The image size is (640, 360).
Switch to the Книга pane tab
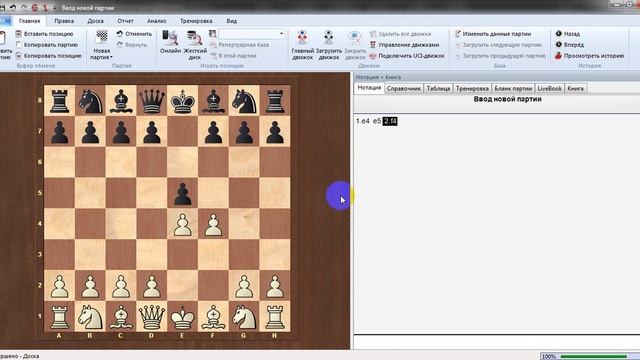576,88
